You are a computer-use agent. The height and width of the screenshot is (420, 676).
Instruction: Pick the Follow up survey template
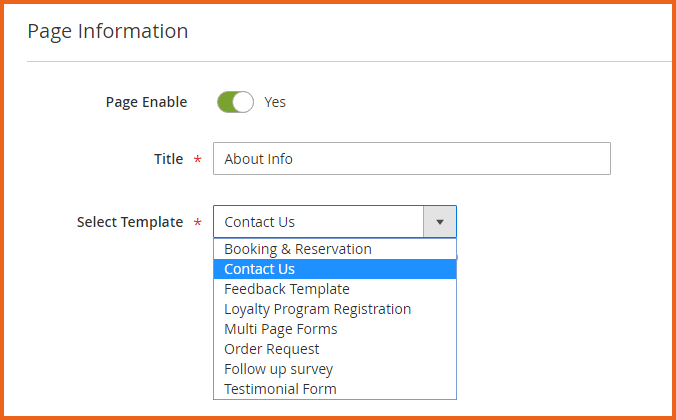tap(279, 369)
